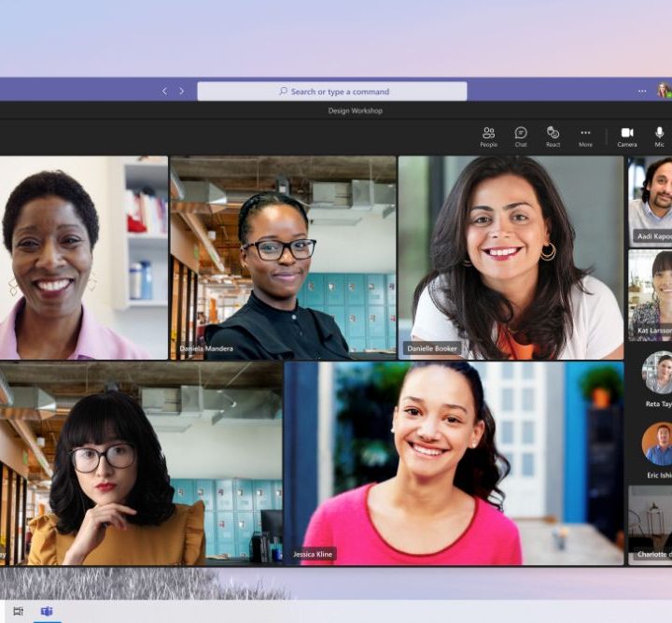The height and width of the screenshot is (623, 672).
Task: Expand the More actions menu
Action: tap(585, 136)
